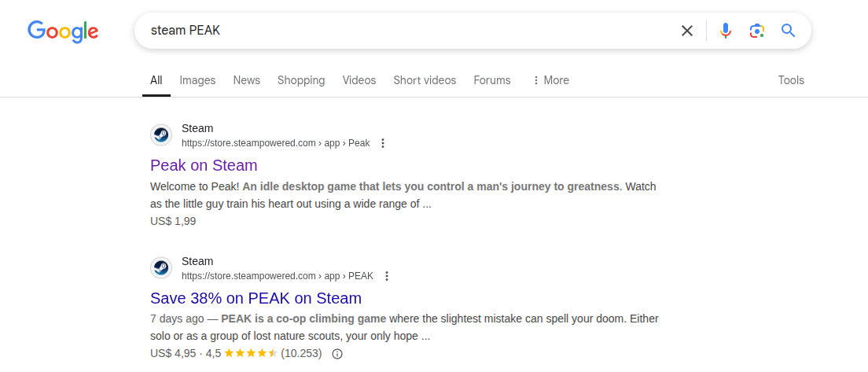Open the Save 38% on PEAK on Steam link
Screen dimensions: 868x372
tap(256, 298)
